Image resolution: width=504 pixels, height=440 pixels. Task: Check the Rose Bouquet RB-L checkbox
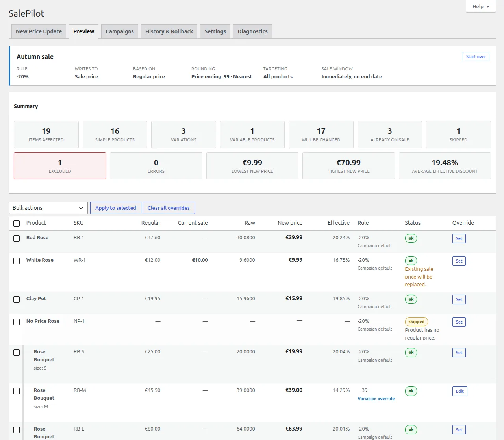click(x=17, y=430)
